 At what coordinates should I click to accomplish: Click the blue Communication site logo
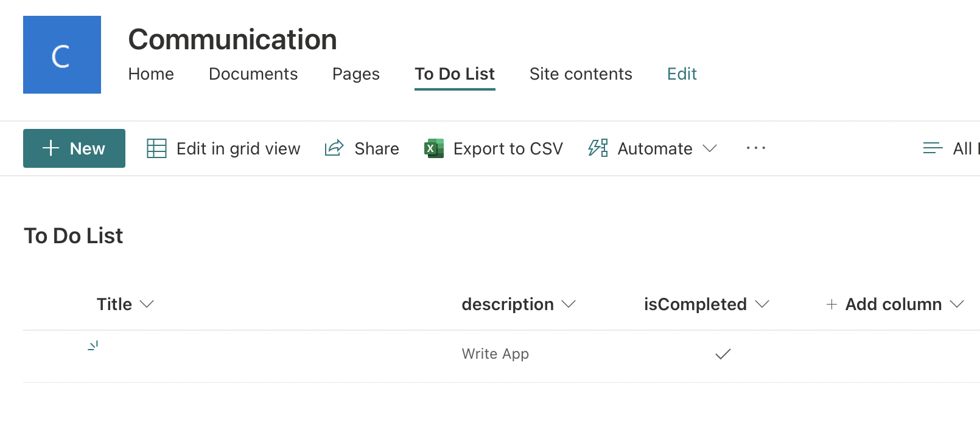62,55
